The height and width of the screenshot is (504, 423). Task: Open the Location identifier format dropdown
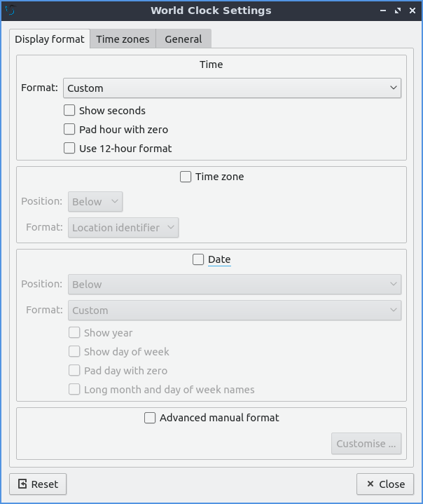[123, 228]
